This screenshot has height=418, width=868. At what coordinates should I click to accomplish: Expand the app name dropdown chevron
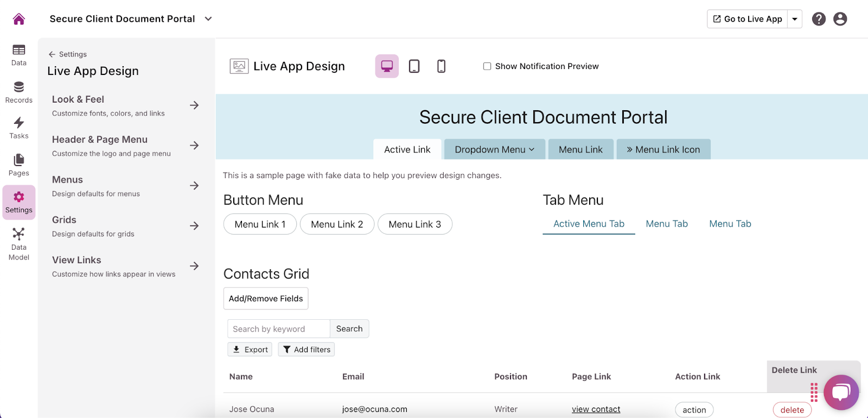[x=208, y=19]
